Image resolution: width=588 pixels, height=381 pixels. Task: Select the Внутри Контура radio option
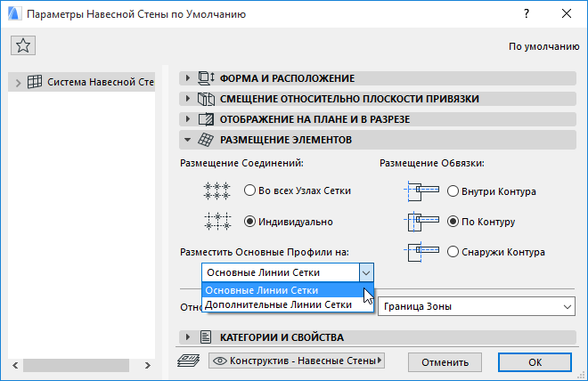click(453, 190)
